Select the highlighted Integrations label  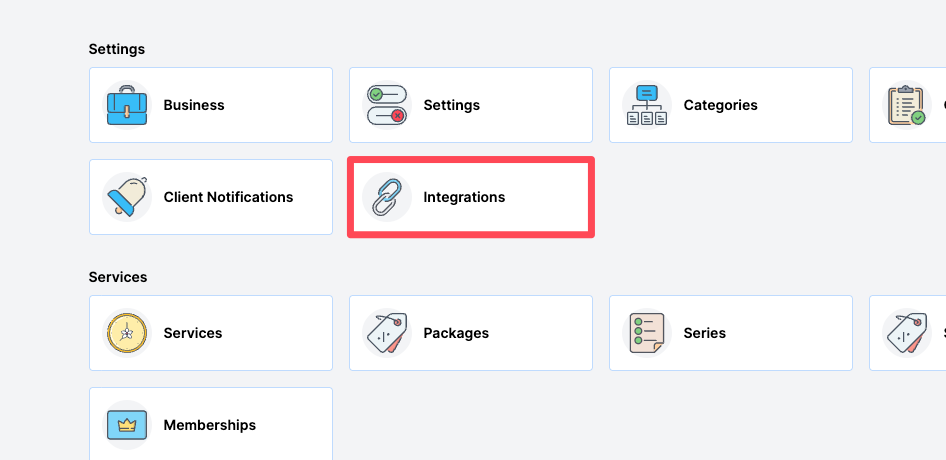[x=464, y=197]
